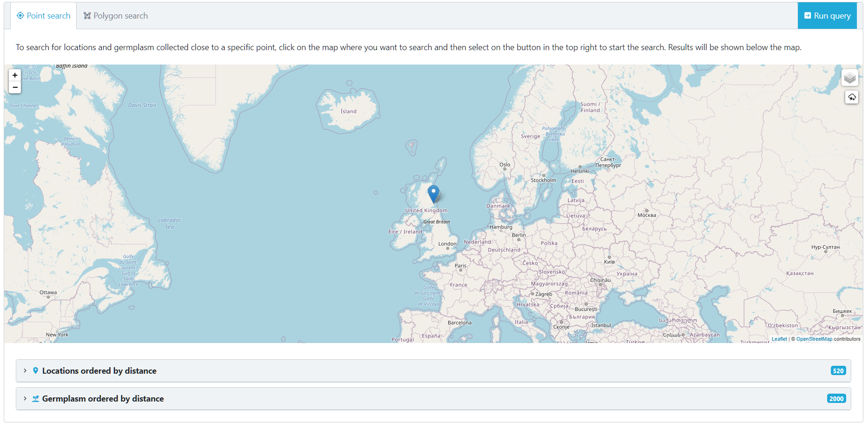Expand Germplasm ordered by distance chevron
This screenshot has width=868, height=428.
(25, 399)
